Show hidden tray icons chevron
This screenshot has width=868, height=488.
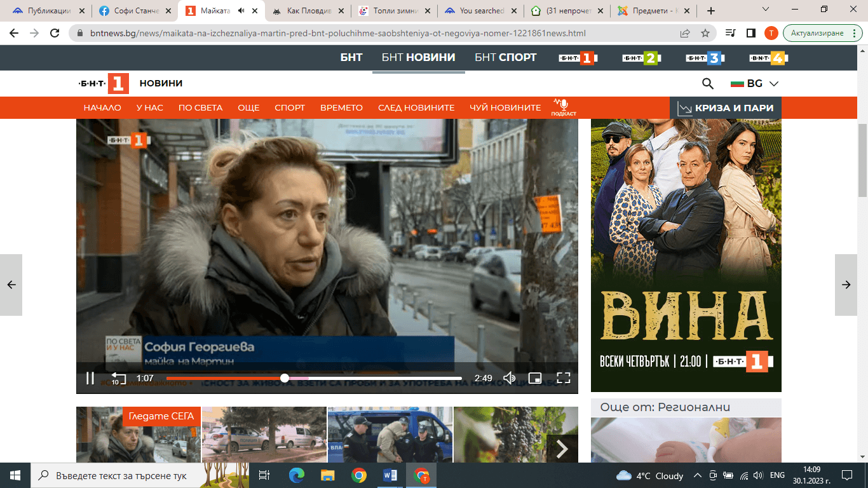coord(697,475)
